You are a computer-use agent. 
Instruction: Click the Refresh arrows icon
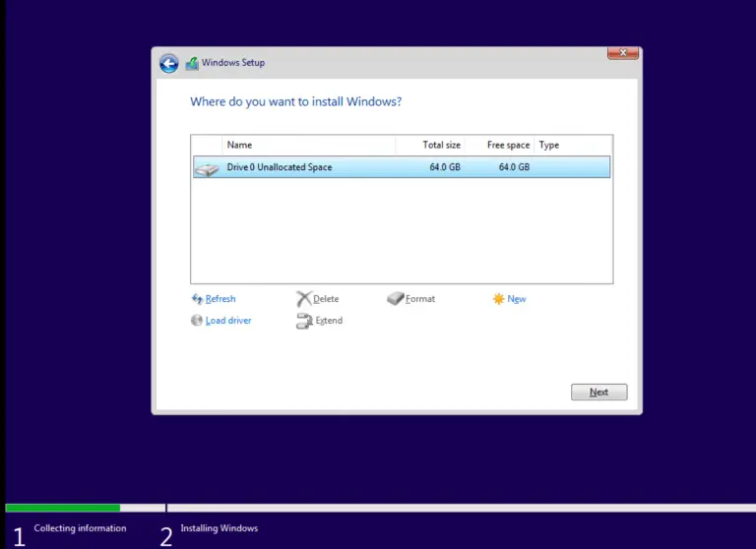[197, 299]
